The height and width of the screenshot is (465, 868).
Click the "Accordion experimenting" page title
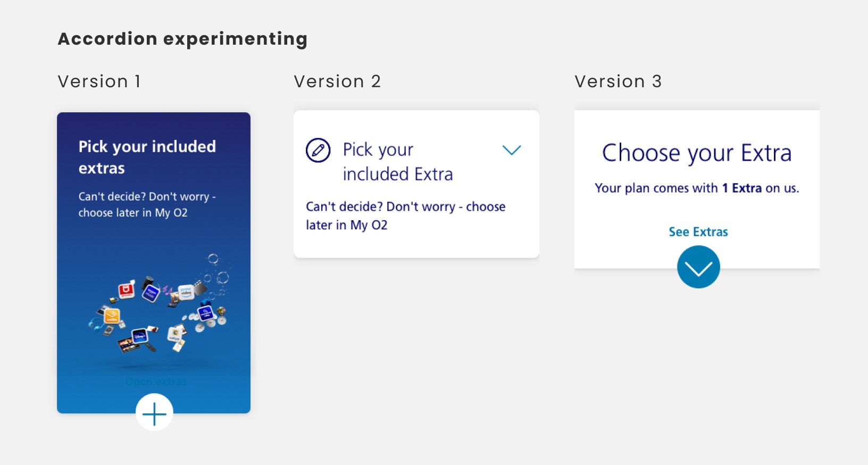(x=182, y=39)
